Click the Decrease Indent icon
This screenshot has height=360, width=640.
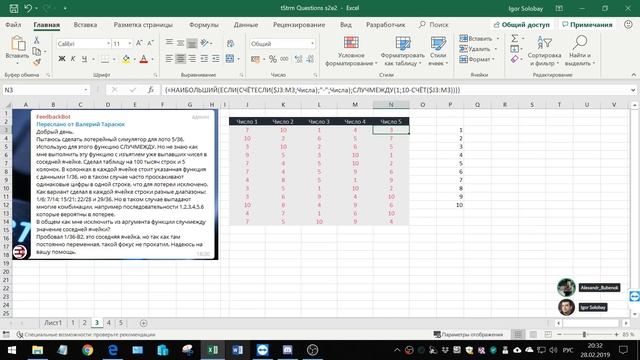(204, 59)
